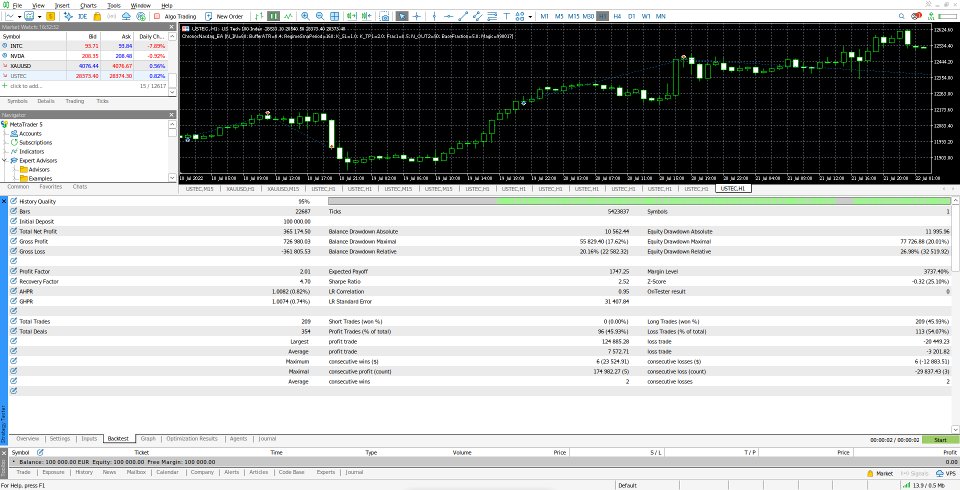The image size is (960, 490).
Task: Click Market button in bottom status area
Action: point(880,473)
